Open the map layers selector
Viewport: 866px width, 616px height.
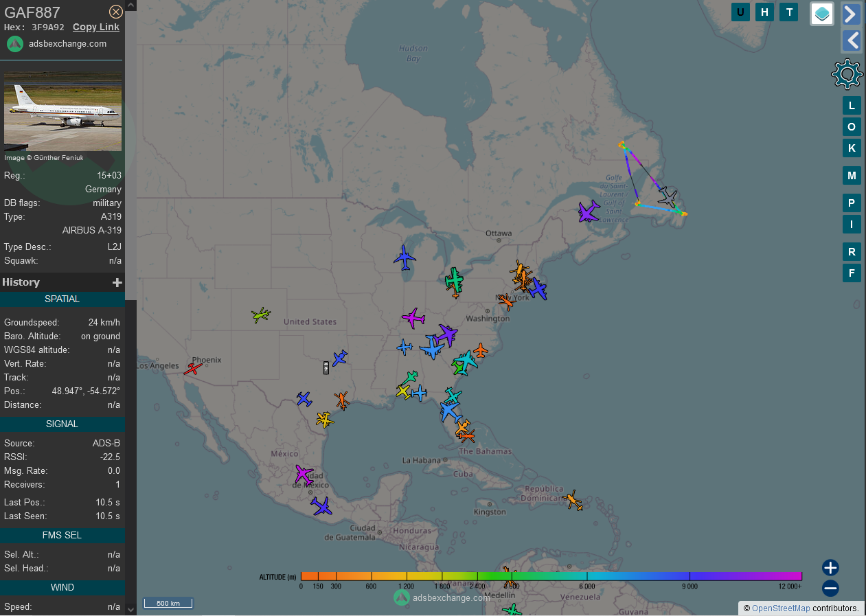(x=822, y=13)
